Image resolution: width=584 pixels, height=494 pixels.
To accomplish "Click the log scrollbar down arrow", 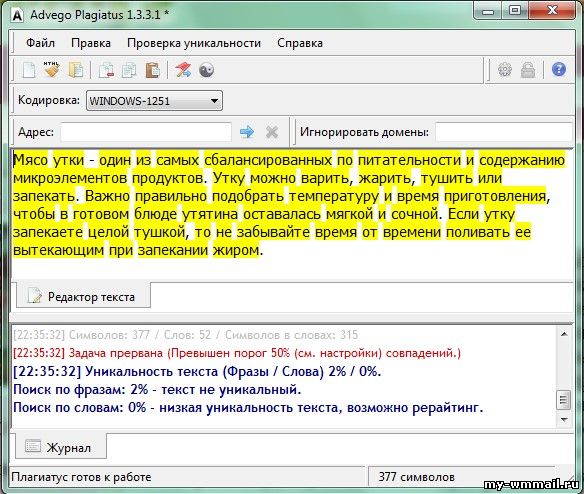I will [x=564, y=419].
